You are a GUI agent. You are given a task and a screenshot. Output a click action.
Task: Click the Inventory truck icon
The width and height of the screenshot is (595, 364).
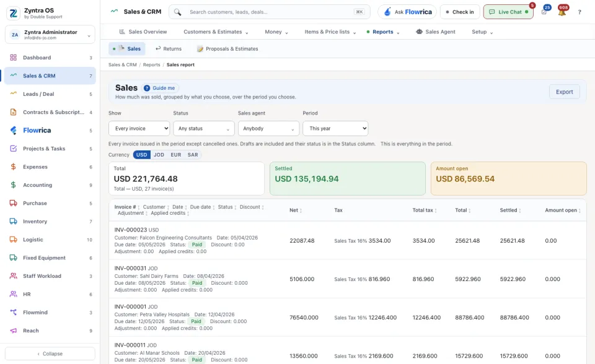pyautogui.click(x=13, y=222)
